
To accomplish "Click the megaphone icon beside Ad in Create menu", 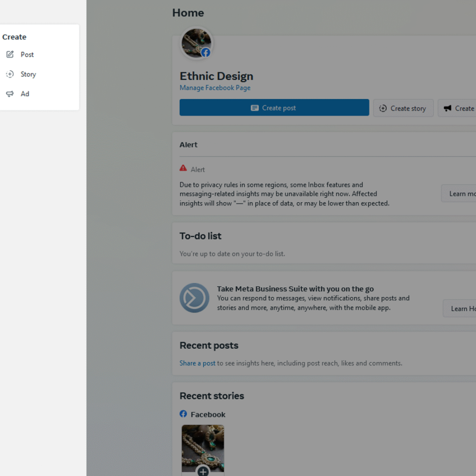I will pyautogui.click(x=10, y=94).
